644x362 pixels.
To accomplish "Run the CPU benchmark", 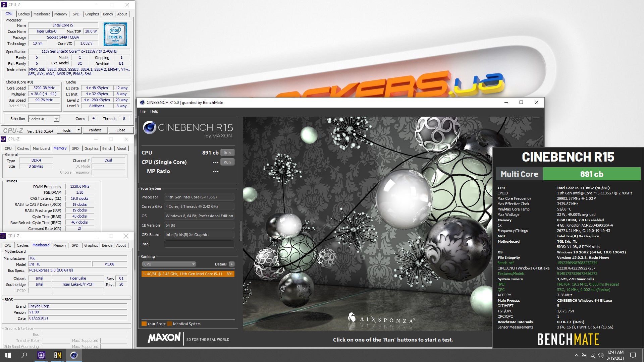I will 227,153.
